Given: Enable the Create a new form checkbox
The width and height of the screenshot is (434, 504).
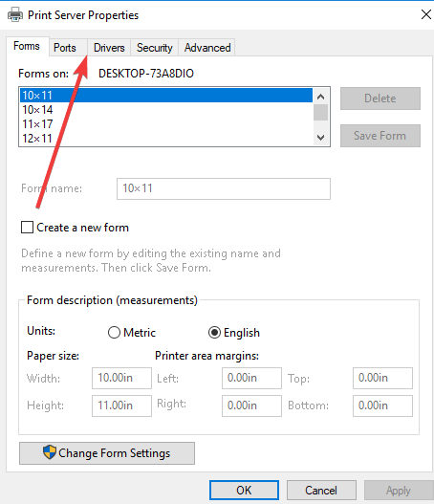Looking at the screenshot, I should tap(27, 228).
